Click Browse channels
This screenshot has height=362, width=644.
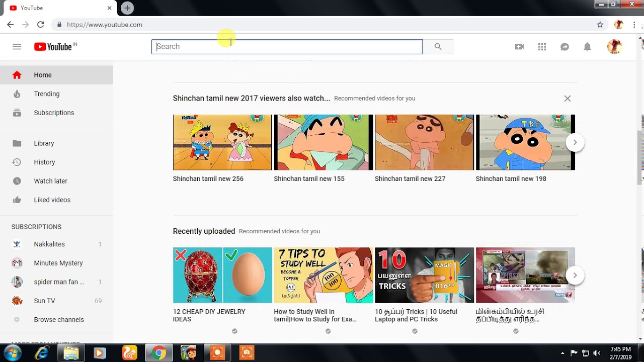click(56, 320)
